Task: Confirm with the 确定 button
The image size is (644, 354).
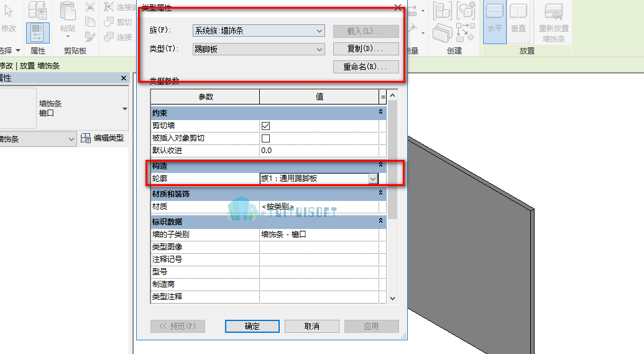Action: pos(252,326)
